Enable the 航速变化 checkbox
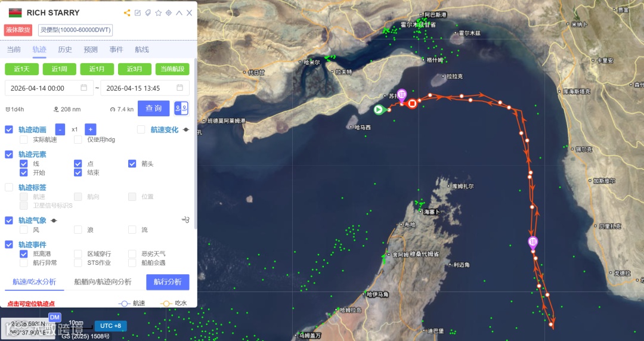The image size is (644, 341). tap(141, 129)
